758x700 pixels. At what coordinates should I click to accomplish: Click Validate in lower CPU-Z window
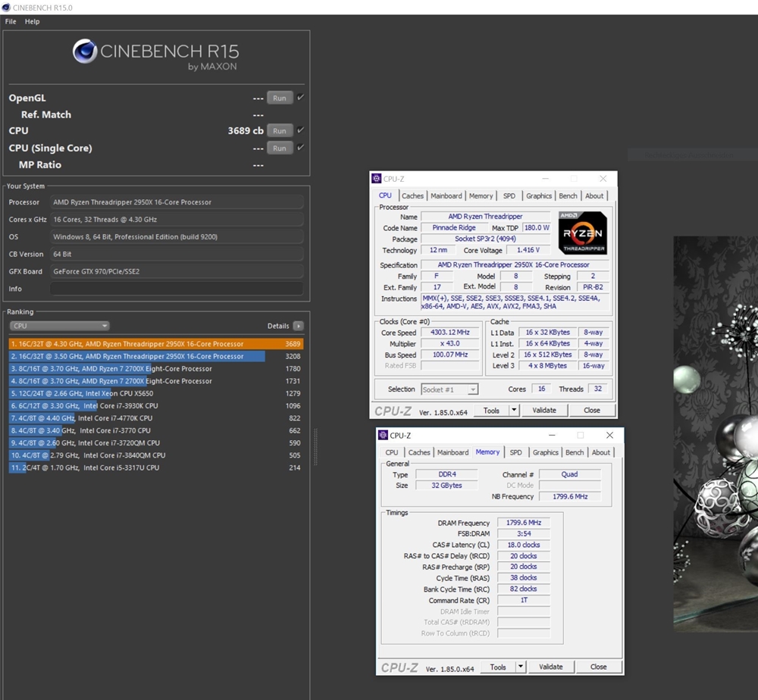point(550,667)
